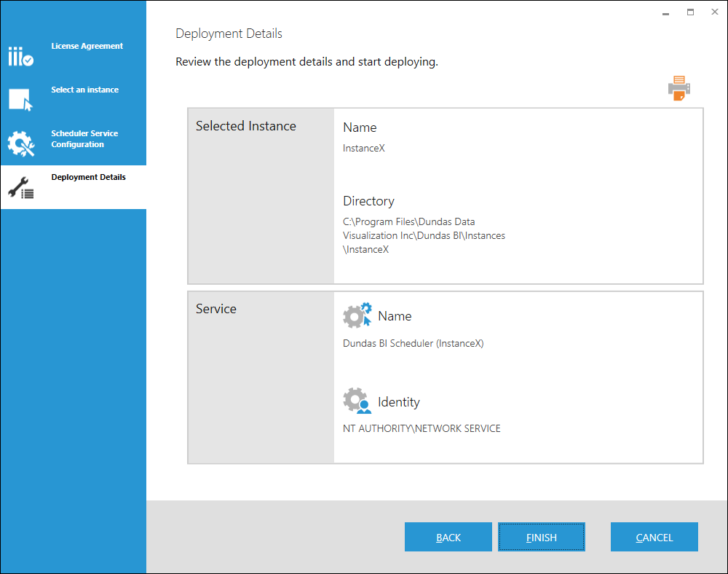728x574 pixels.
Task: Click the FINISH button to deploy
Action: pyautogui.click(x=542, y=537)
